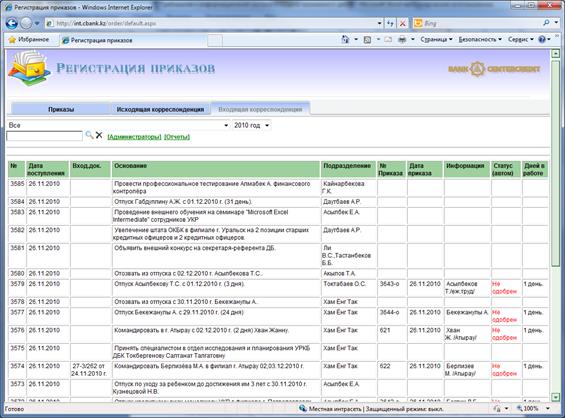This screenshot has height=418, width=565.
Task: Click the Print icon in command bar
Action: [402, 40]
